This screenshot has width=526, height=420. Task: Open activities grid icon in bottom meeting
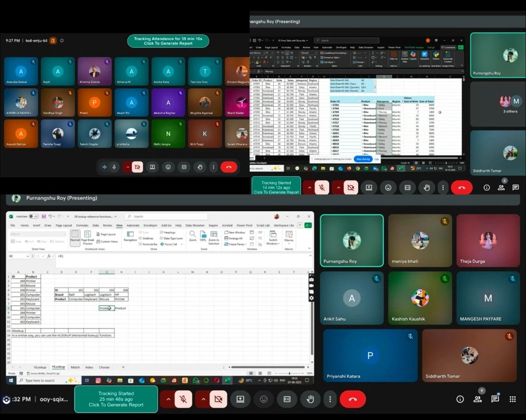tap(513, 399)
